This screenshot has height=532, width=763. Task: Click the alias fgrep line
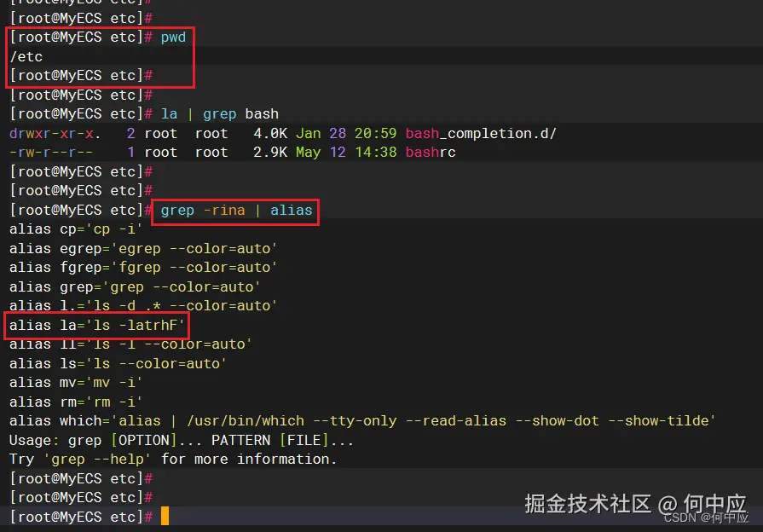(143, 268)
